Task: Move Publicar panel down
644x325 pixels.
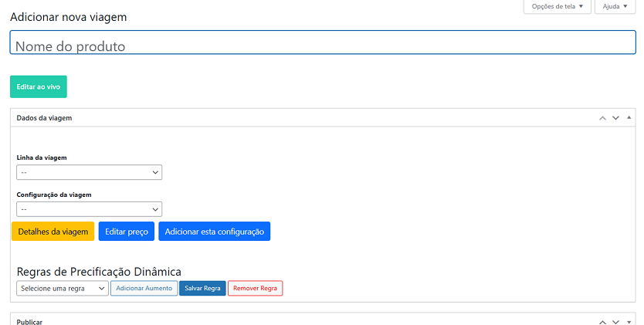Action: [x=615, y=321]
